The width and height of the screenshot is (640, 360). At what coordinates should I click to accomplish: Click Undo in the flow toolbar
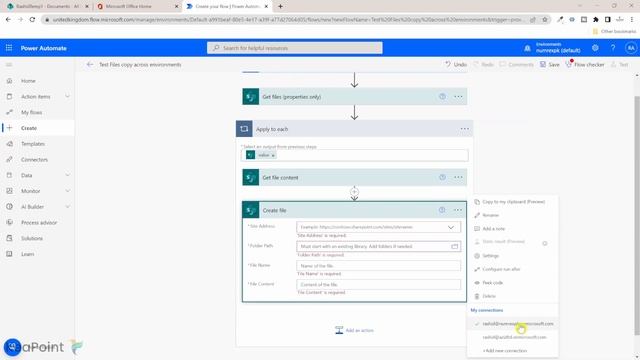[456, 64]
